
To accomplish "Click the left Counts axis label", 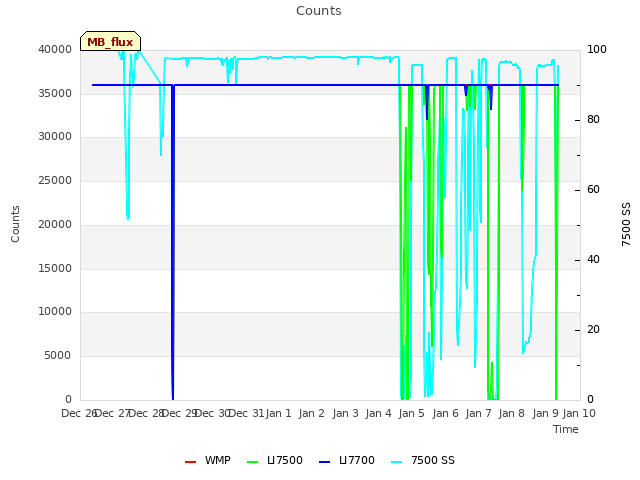I will pos(15,224).
